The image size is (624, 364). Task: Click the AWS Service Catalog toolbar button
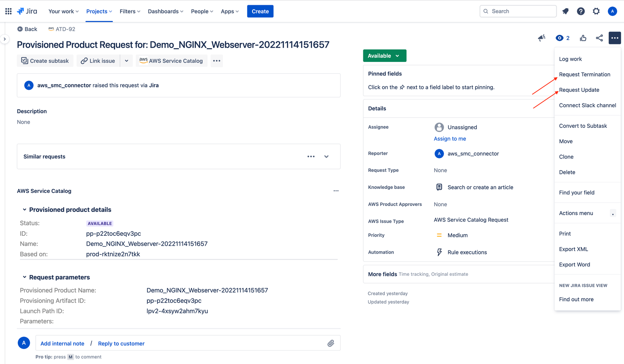pos(172,61)
